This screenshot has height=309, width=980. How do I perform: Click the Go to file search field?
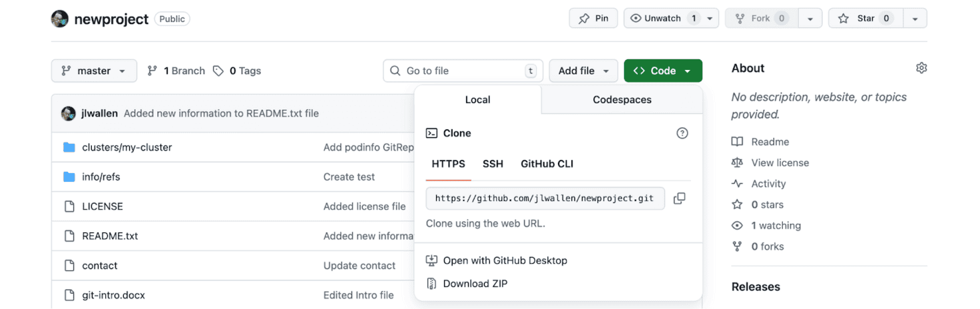463,71
